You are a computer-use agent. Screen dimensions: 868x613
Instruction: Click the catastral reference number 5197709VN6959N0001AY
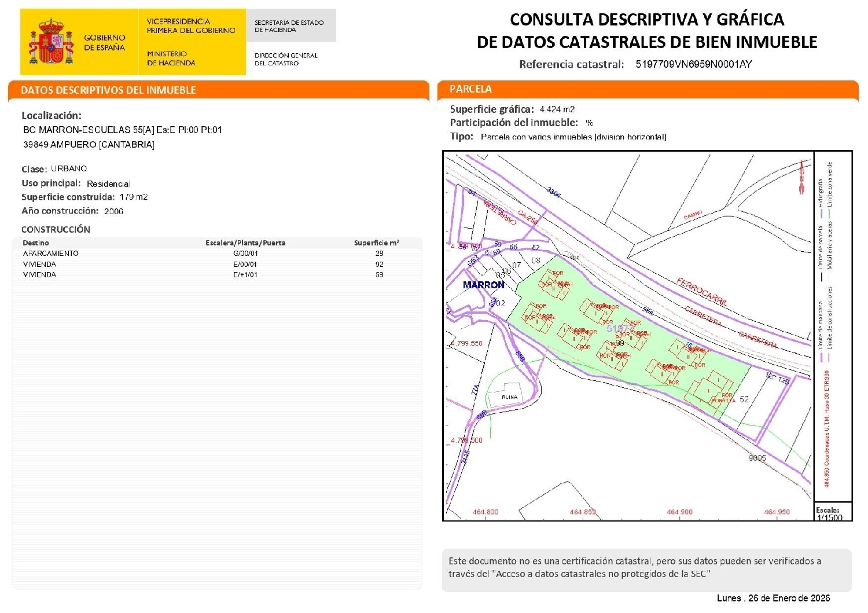coord(693,64)
